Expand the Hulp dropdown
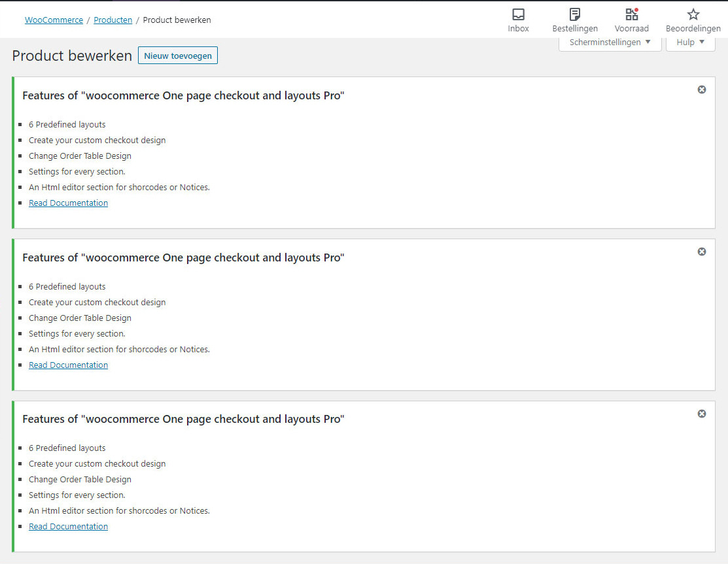728x564 pixels. [x=691, y=42]
